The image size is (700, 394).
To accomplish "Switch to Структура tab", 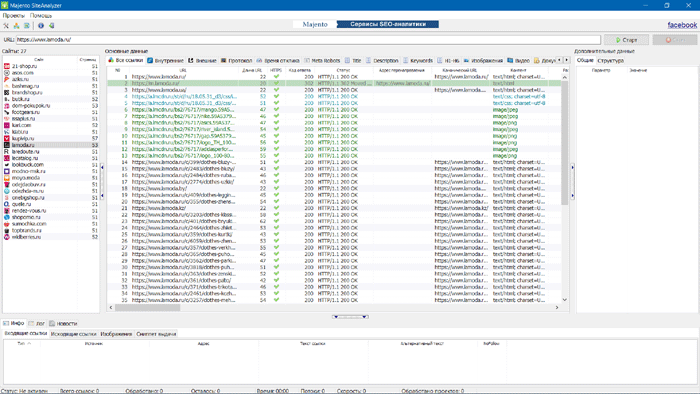I will click(610, 60).
